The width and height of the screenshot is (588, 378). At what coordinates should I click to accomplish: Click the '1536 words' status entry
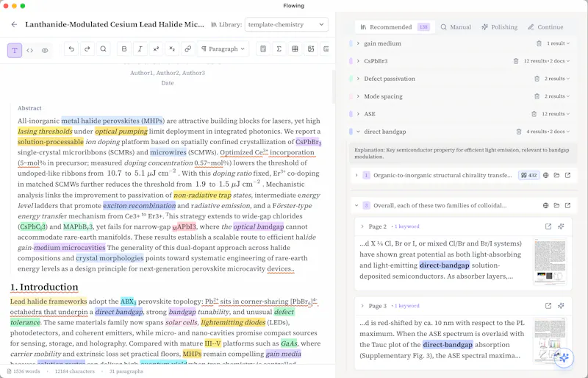click(24, 371)
